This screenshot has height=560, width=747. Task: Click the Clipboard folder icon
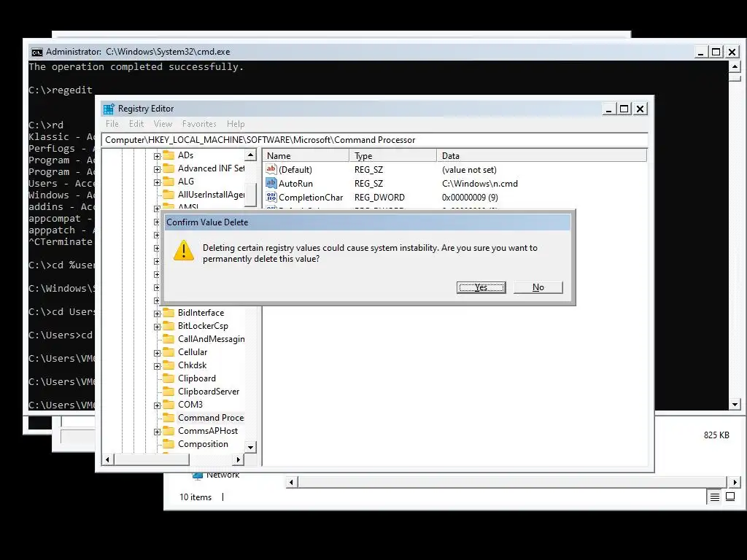169,378
